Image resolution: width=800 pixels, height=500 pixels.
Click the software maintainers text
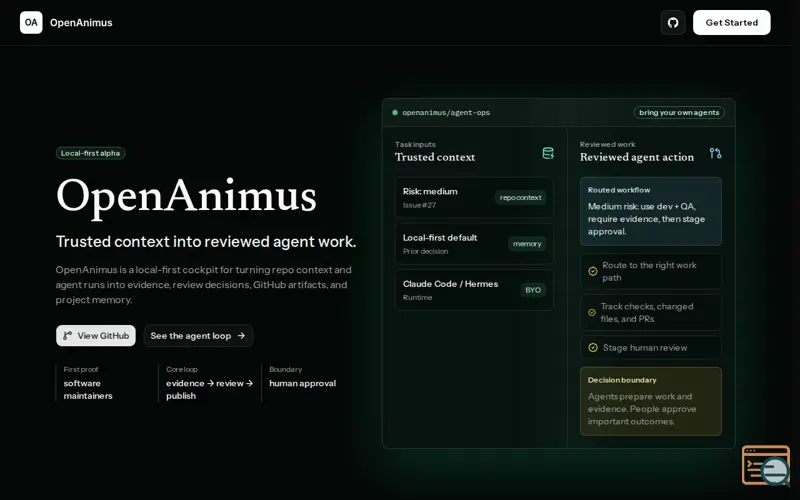(88, 389)
